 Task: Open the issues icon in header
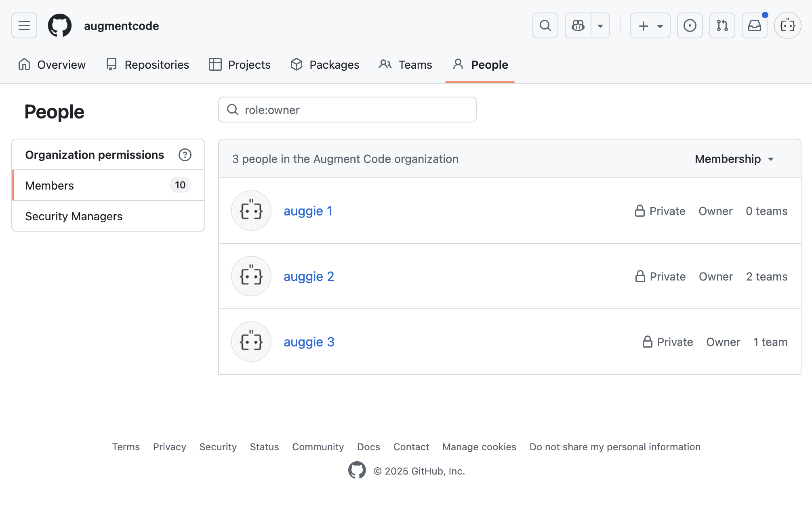tap(690, 25)
